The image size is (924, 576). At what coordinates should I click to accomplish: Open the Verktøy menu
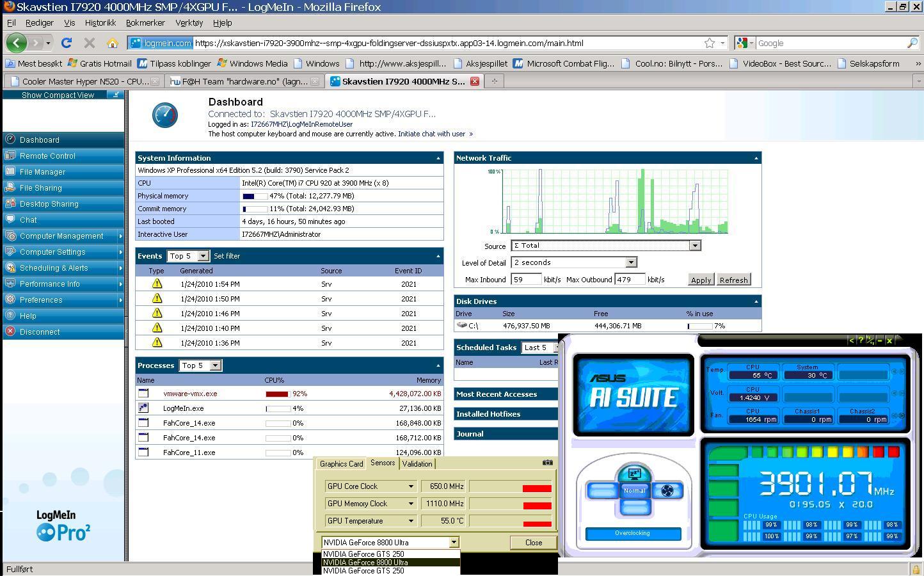click(189, 22)
